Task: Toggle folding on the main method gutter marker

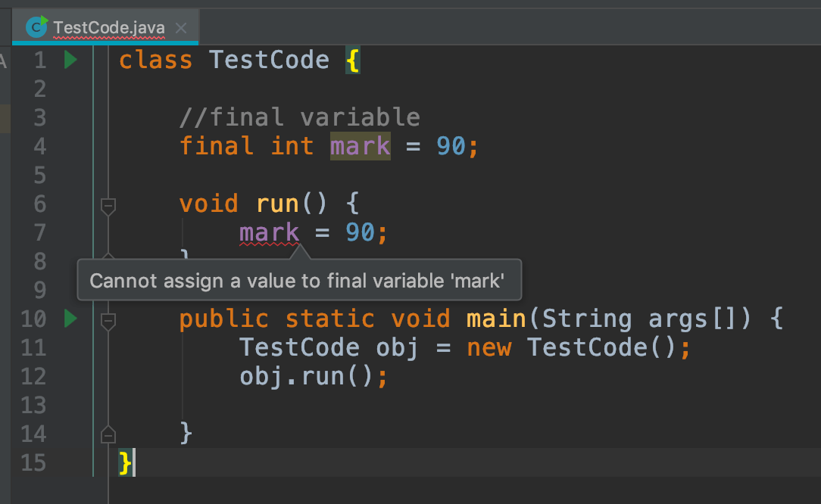Action: tap(108, 319)
